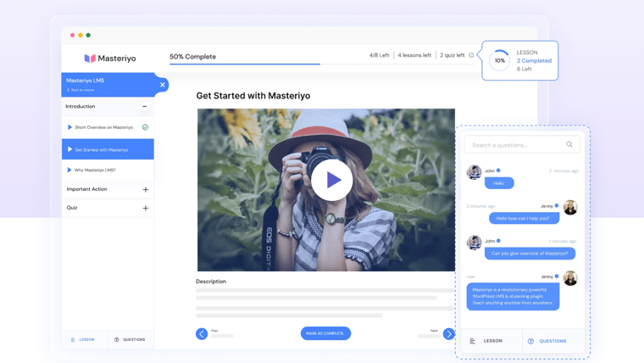Click verified badge next to first John name
644x363 pixels.
[x=498, y=170]
